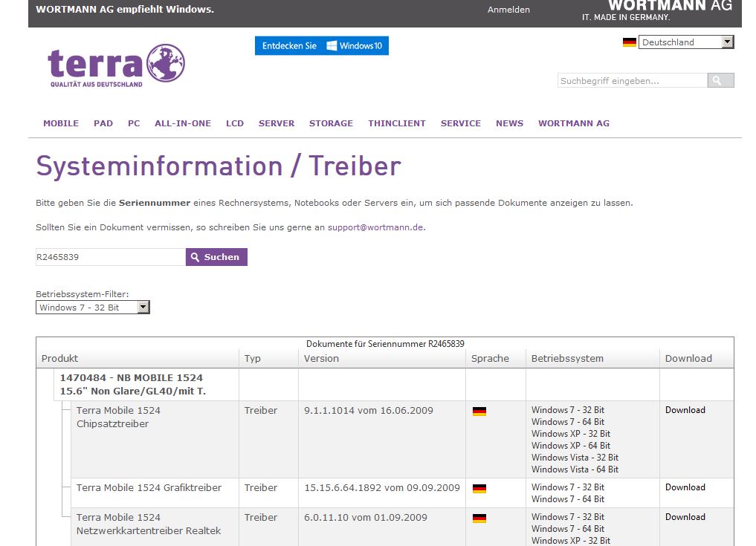Click German flag beside Deutschland dropdown

[x=629, y=42]
